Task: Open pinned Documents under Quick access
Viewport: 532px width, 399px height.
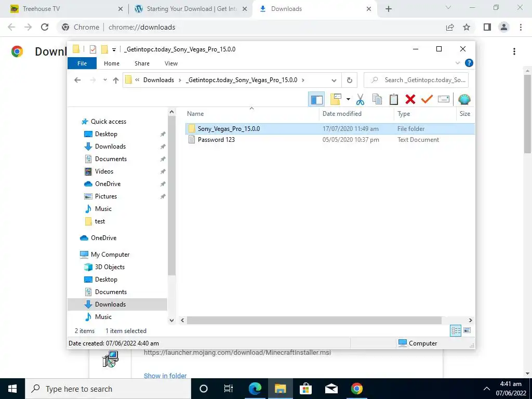Action: [x=111, y=159]
